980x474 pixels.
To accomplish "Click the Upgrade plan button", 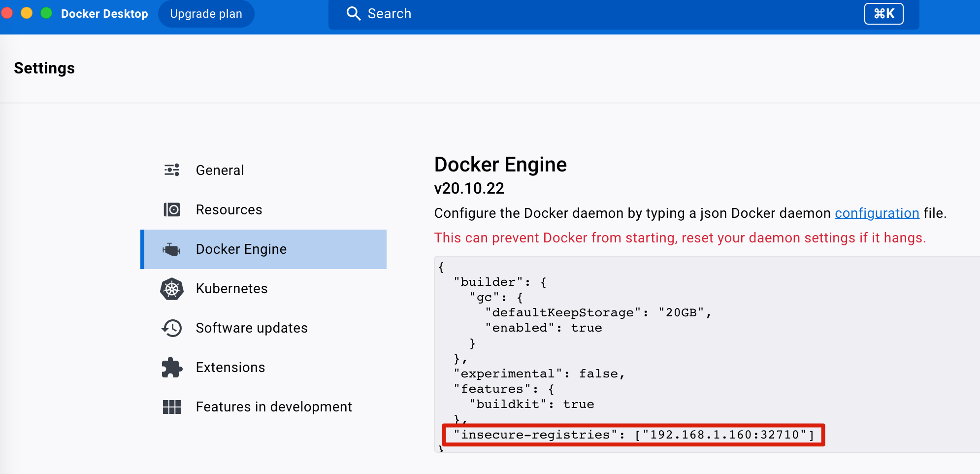I will (x=206, y=14).
